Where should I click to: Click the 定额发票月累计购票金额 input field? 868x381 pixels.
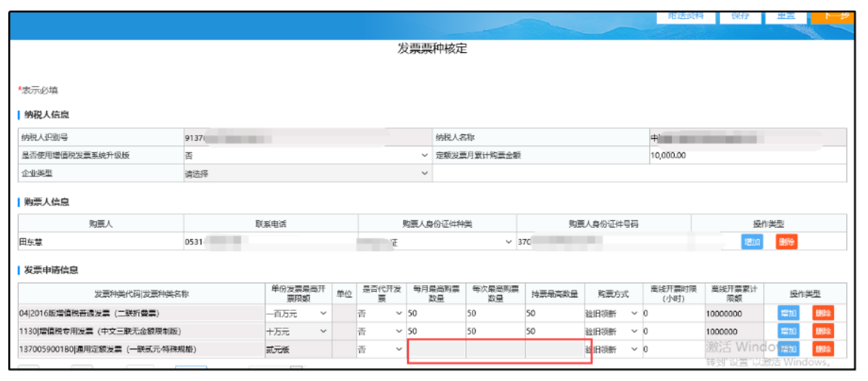[x=747, y=155]
